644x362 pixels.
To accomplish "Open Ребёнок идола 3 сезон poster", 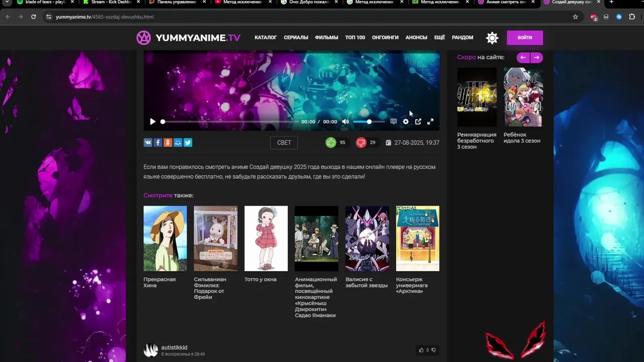I will tap(523, 97).
